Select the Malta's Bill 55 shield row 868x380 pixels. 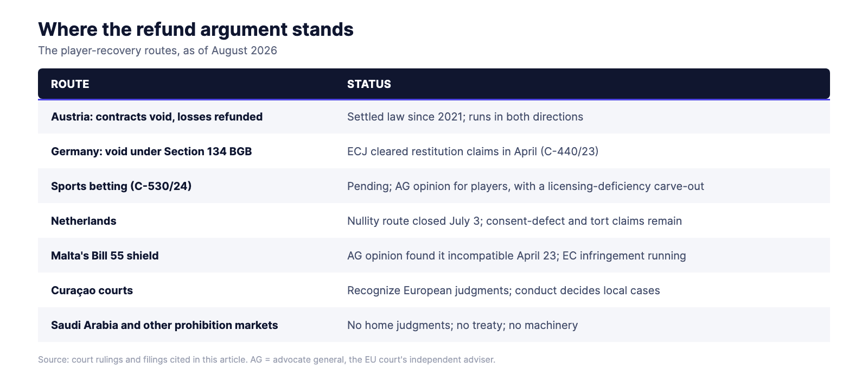[434, 255]
